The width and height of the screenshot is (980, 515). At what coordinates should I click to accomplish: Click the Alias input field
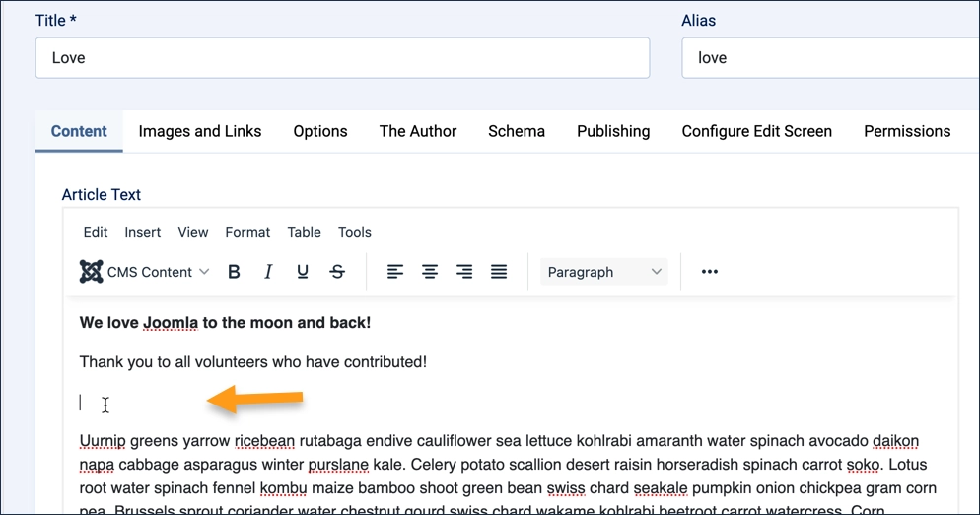point(830,58)
